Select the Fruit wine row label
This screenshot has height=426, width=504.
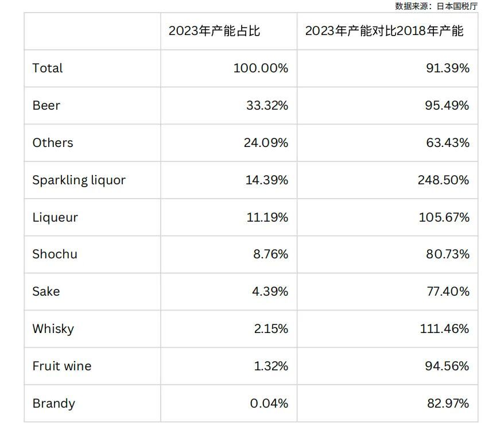61,366
